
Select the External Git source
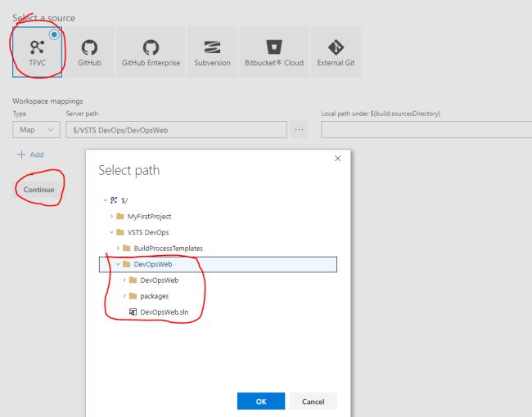(x=336, y=52)
